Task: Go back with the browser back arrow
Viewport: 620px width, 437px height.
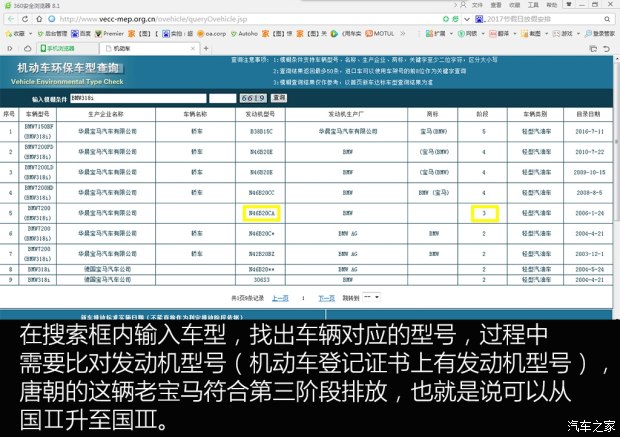Action: 11,19
